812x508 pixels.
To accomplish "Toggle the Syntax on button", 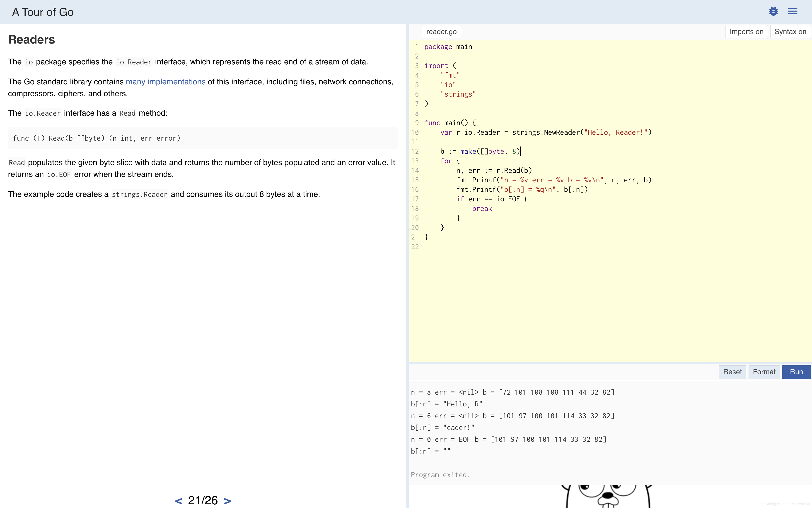I will [x=790, y=32].
